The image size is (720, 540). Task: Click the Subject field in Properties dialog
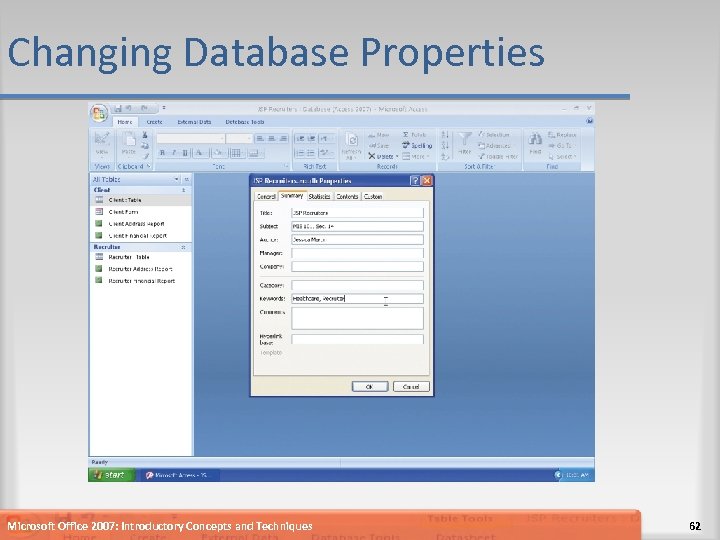tap(357, 226)
